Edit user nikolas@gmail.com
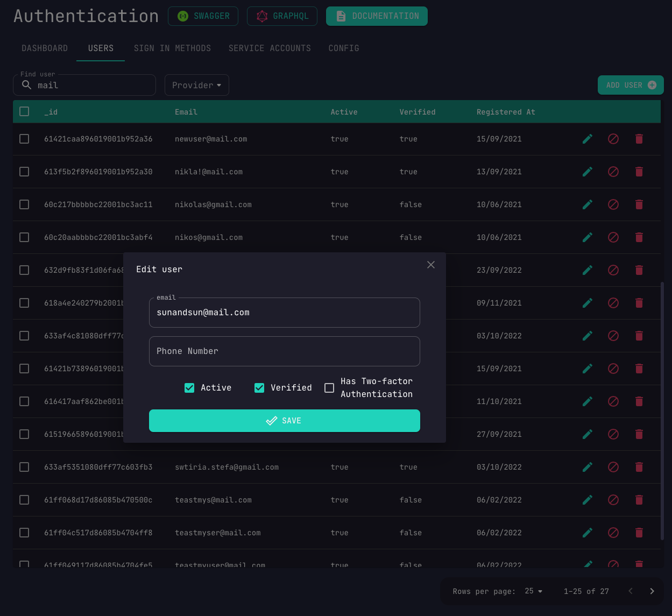The width and height of the screenshot is (672, 616). pos(588,204)
